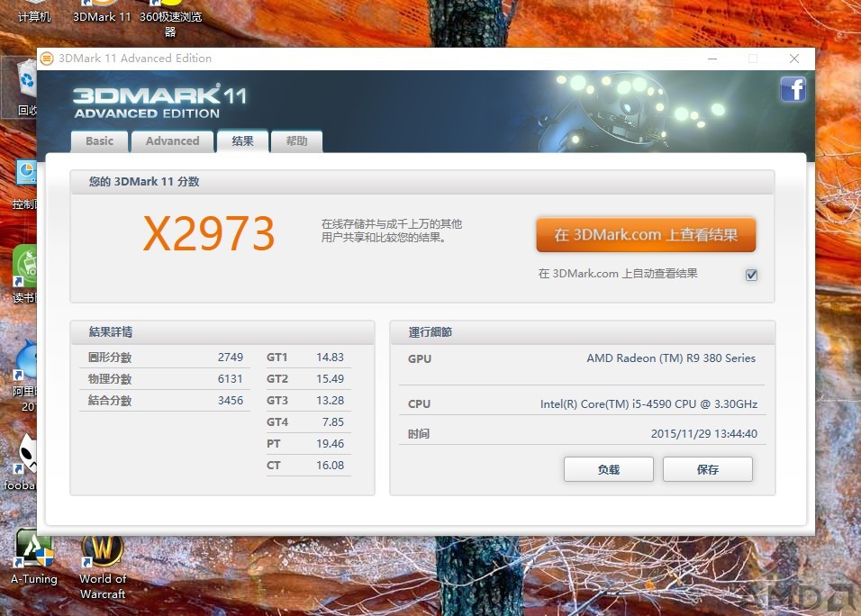Open the 3DMark 11 desktop shortcut
This screenshot has width=861, height=616.
(x=102, y=12)
